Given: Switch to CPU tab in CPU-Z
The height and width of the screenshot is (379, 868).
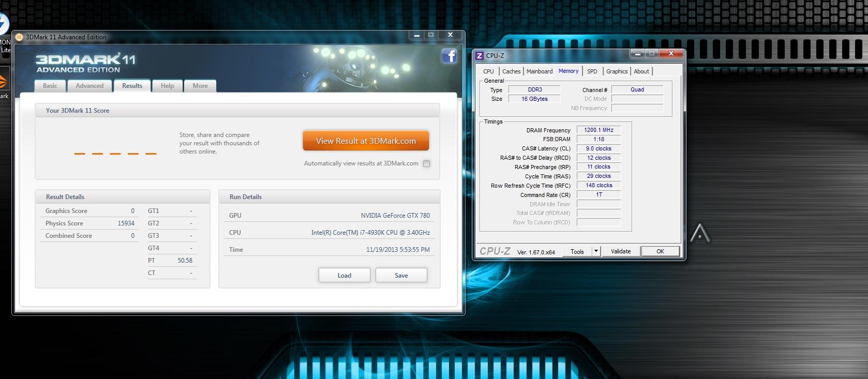Looking at the screenshot, I should click(489, 71).
